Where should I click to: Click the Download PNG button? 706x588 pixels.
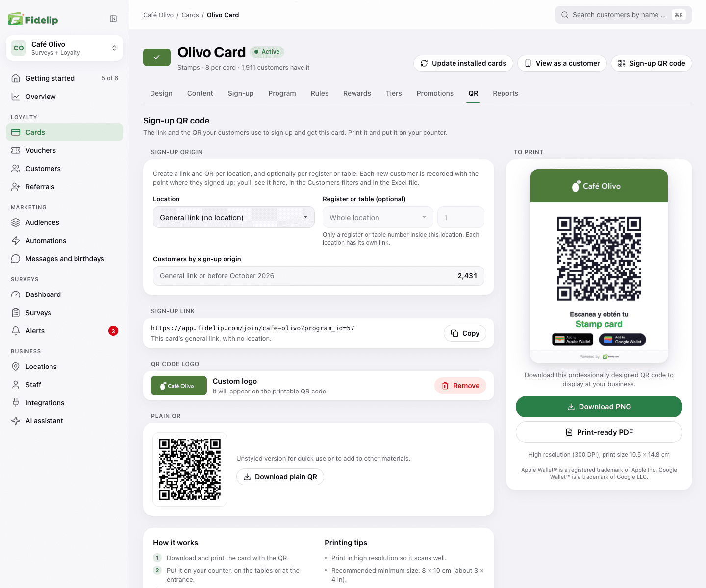pyautogui.click(x=599, y=407)
